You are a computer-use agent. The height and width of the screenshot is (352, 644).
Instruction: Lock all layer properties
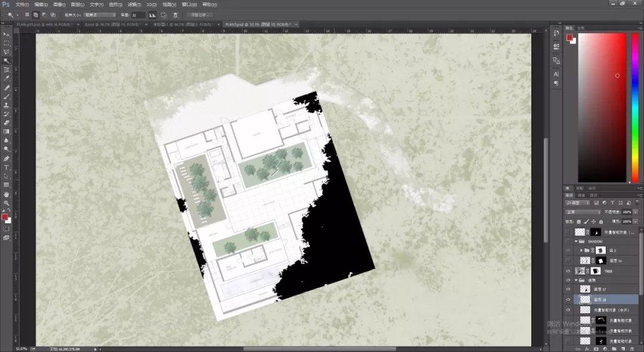tap(601, 222)
